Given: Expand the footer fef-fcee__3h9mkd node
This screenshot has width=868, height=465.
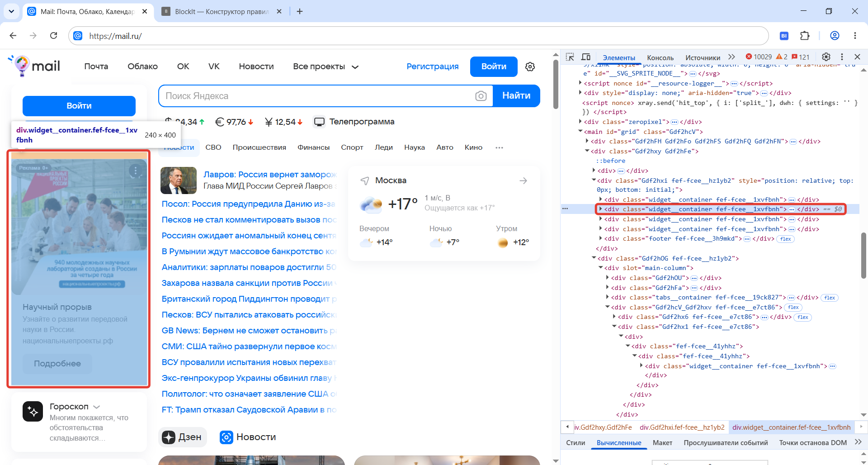Looking at the screenshot, I should click(600, 238).
